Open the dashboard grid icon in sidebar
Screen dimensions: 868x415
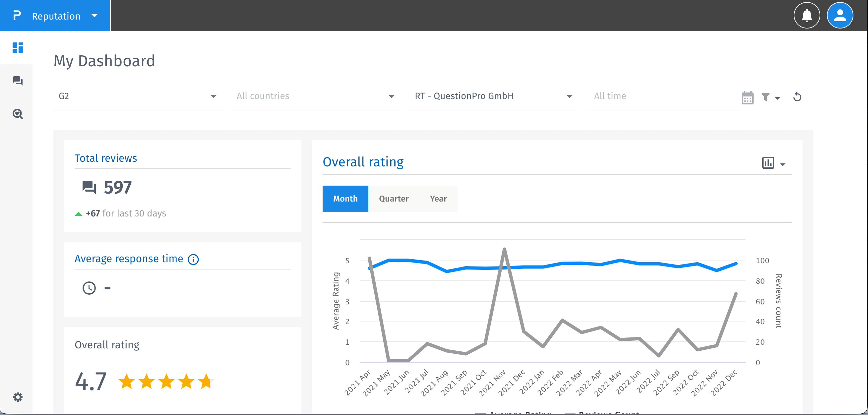pos(18,47)
